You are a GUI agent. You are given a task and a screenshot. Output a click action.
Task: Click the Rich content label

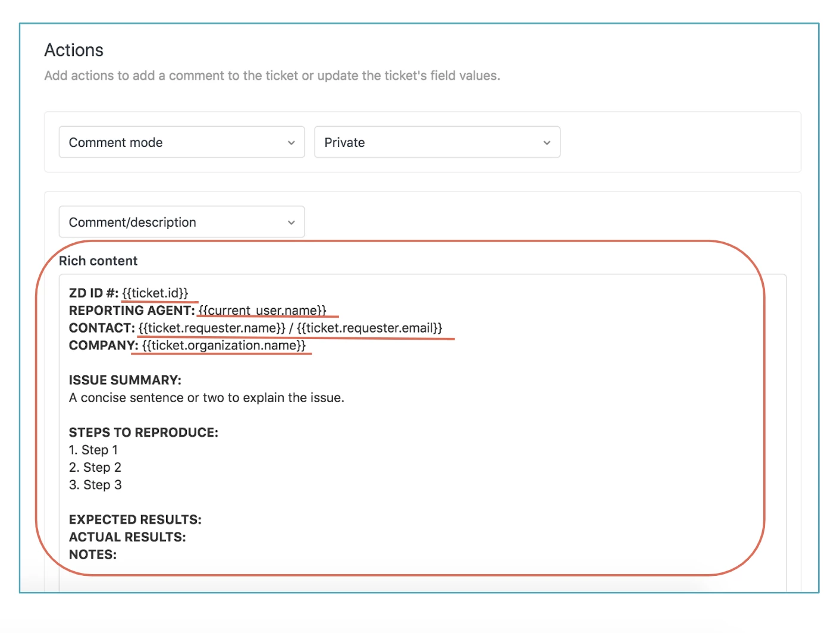98,261
